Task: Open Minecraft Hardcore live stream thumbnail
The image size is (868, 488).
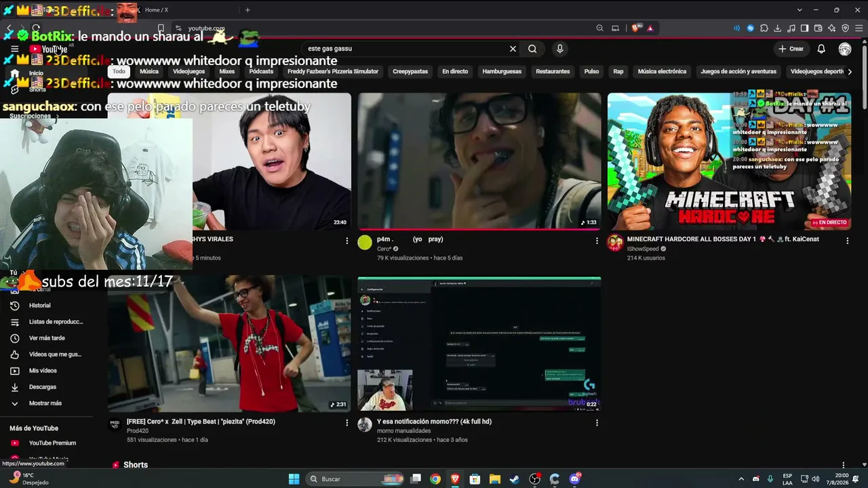Action: (x=729, y=161)
